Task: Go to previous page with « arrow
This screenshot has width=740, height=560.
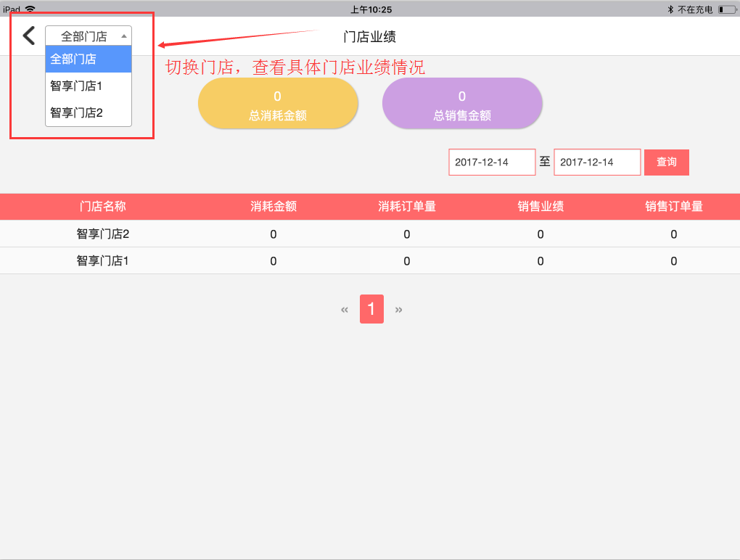Action: tap(345, 310)
